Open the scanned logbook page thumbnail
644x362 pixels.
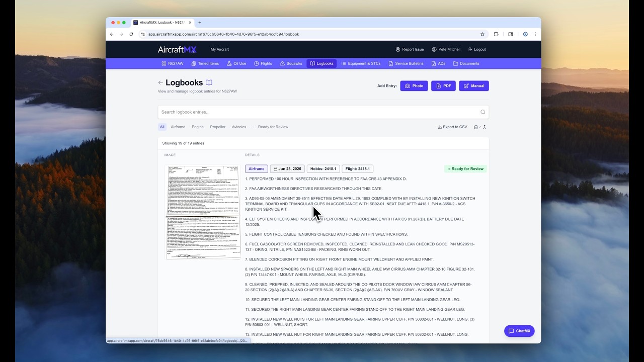203,212
